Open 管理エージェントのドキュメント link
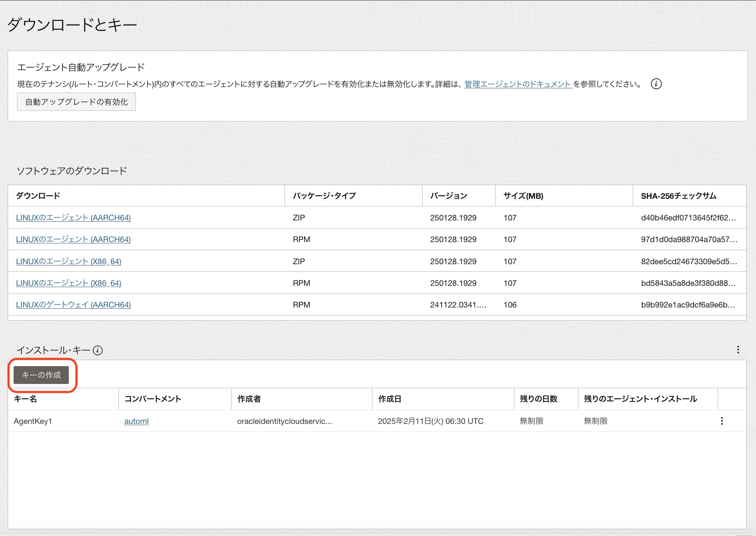 pyautogui.click(x=518, y=84)
